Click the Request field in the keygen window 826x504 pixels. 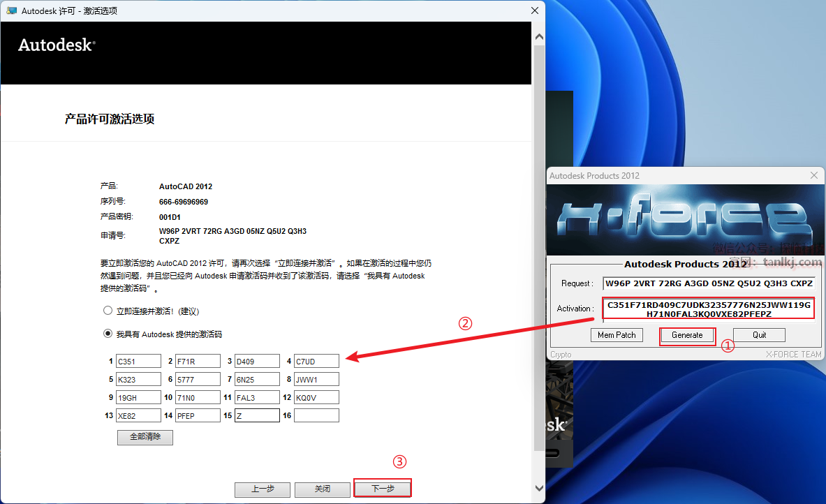[709, 283]
